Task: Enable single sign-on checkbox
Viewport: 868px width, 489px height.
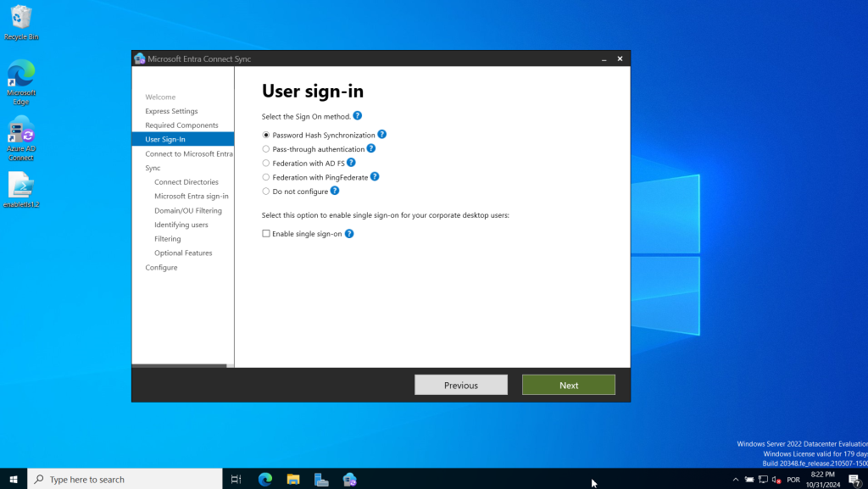Action: (x=265, y=233)
